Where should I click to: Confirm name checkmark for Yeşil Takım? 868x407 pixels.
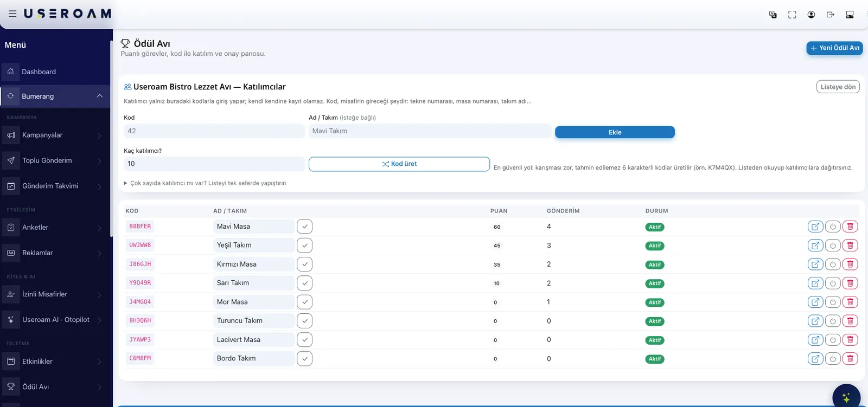(x=304, y=246)
